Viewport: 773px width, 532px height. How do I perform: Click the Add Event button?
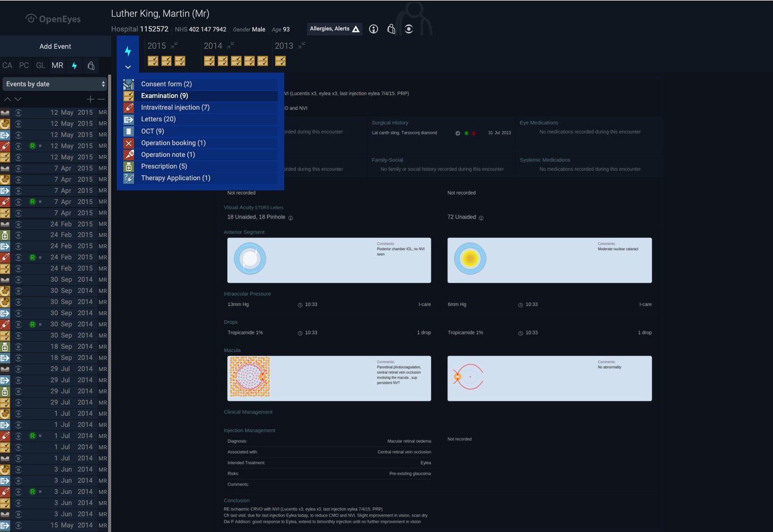55,46
